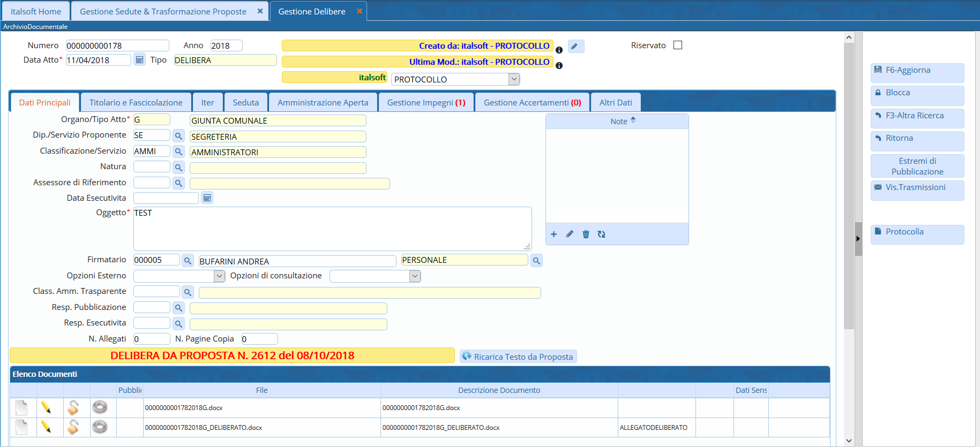Image resolution: width=980 pixels, height=447 pixels.
Task: Collapse the right side panel with arrow handle
Action: click(858, 239)
